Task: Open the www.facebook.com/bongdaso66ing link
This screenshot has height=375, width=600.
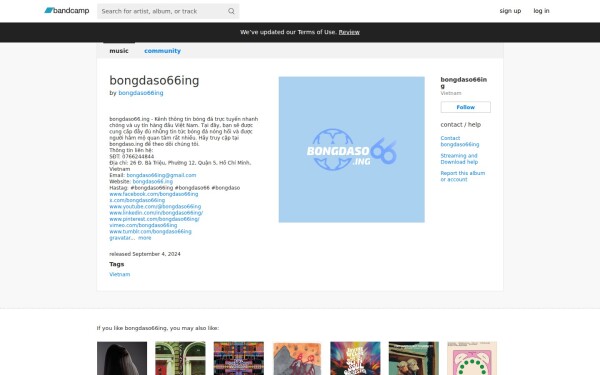Action: point(154,194)
